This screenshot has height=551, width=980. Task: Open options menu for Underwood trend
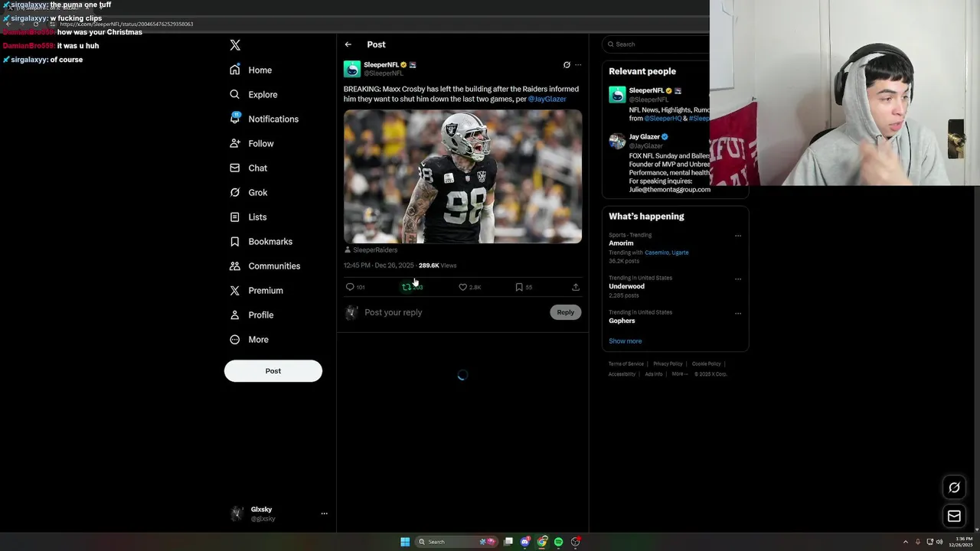tap(738, 279)
